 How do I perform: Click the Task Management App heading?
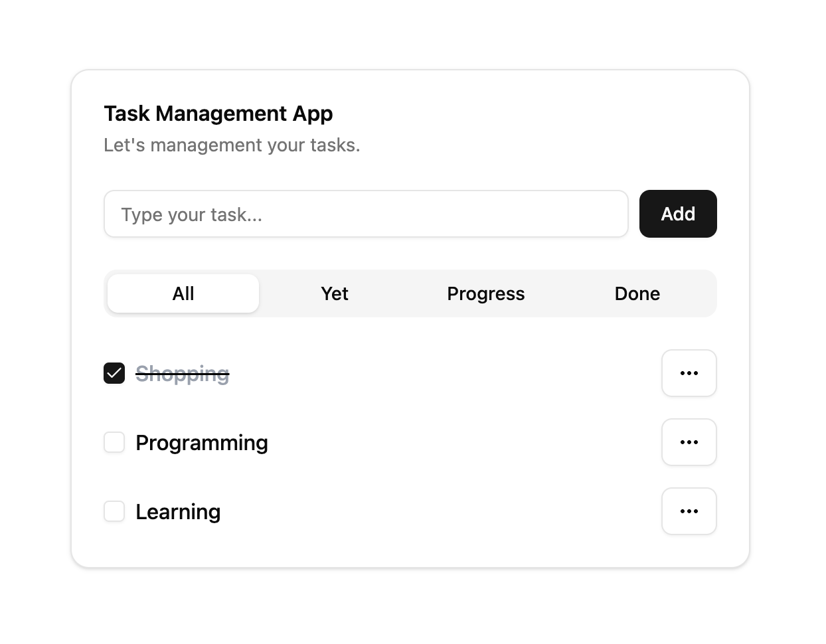pyautogui.click(x=218, y=114)
